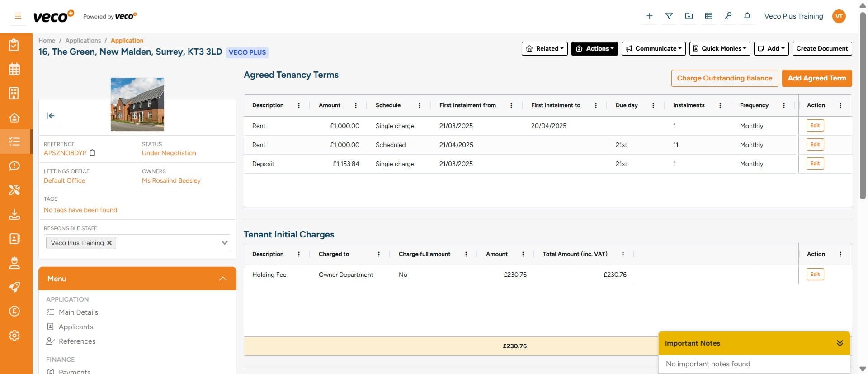Click Create Document button
The image size is (868, 374).
822,48
